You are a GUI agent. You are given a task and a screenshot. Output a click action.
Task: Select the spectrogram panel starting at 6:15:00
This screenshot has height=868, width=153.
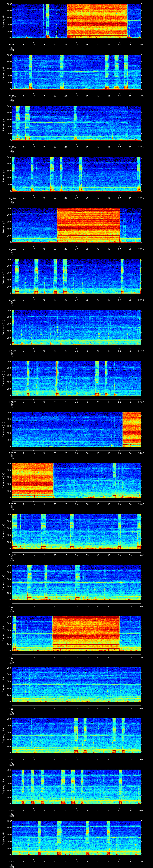point(76,72)
